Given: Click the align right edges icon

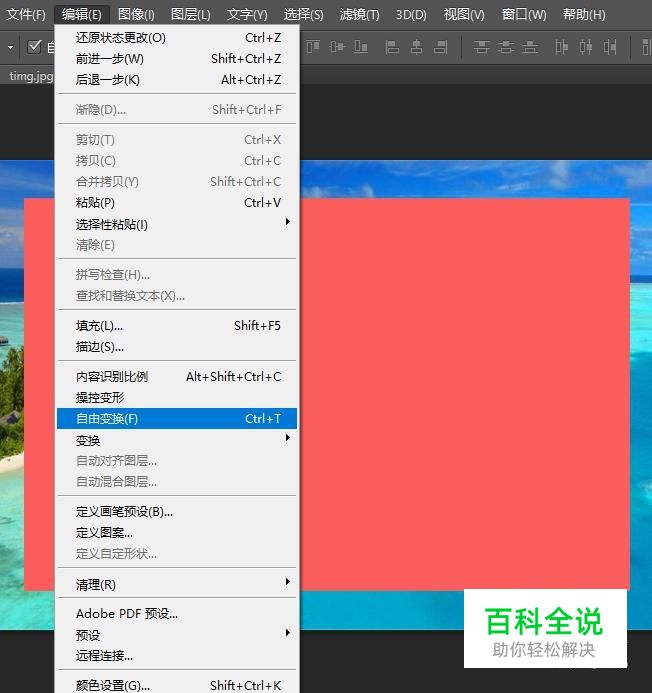Looking at the screenshot, I should (440, 46).
